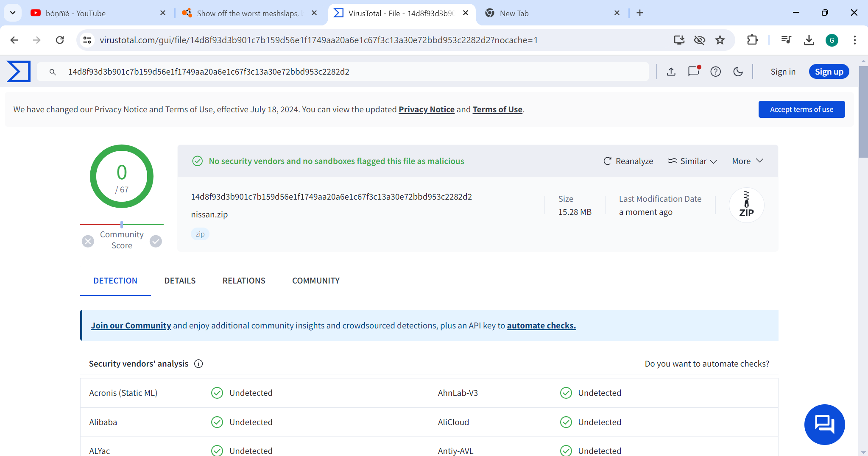Click the Alibaba vendor row name
Screen dimensions: 868x456
point(103,422)
